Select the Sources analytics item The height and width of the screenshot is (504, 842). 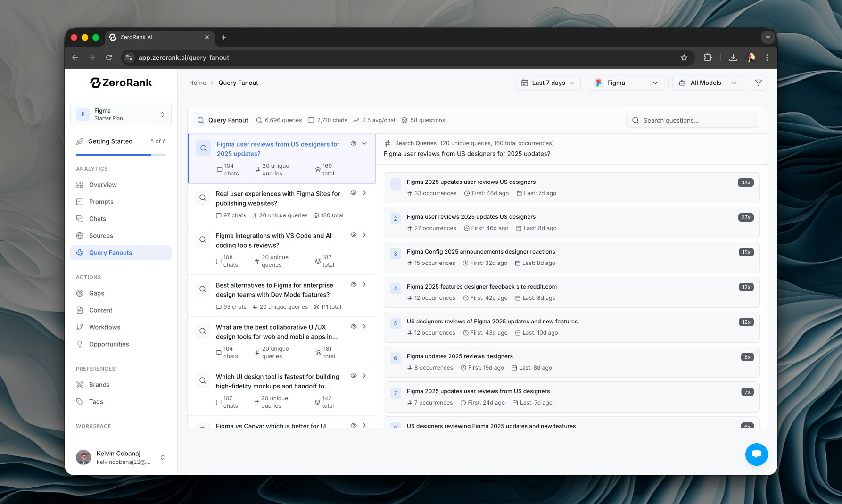[x=100, y=236]
